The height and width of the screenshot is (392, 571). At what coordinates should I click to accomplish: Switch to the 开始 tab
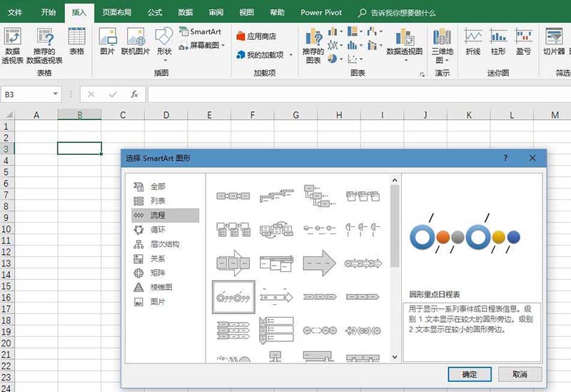[49, 12]
